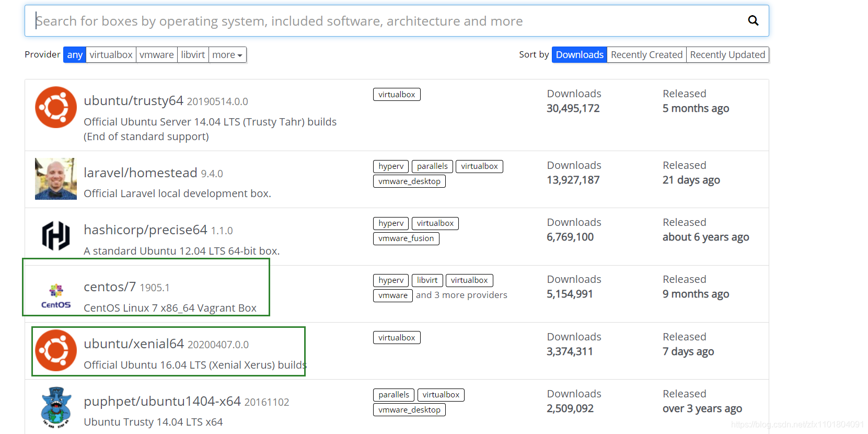Open the puphpet/ubuntu1404-x64 box page
Screen dimensions: 868x434
click(x=163, y=401)
